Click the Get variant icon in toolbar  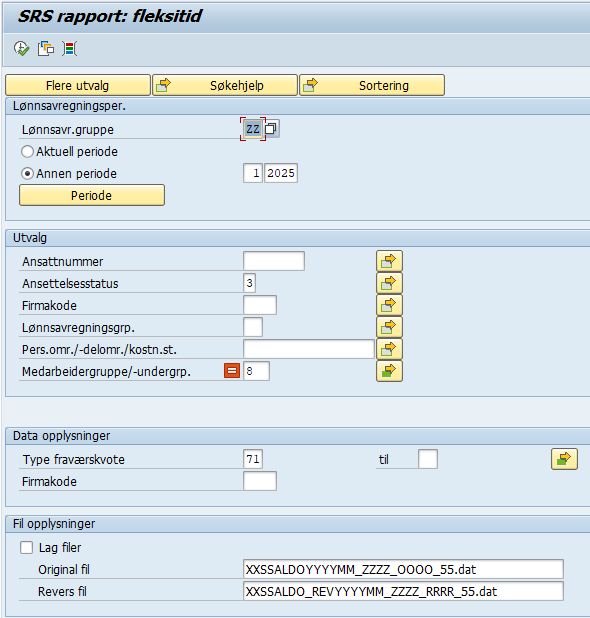[x=46, y=49]
